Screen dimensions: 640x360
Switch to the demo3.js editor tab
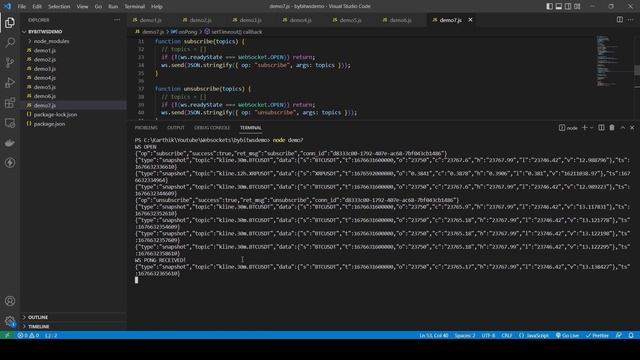point(251,20)
